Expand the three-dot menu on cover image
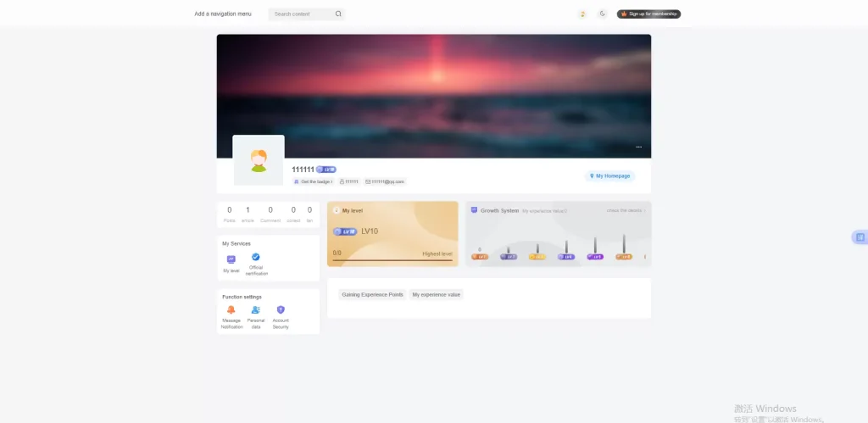The width and height of the screenshot is (868, 423). click(639, 147)
